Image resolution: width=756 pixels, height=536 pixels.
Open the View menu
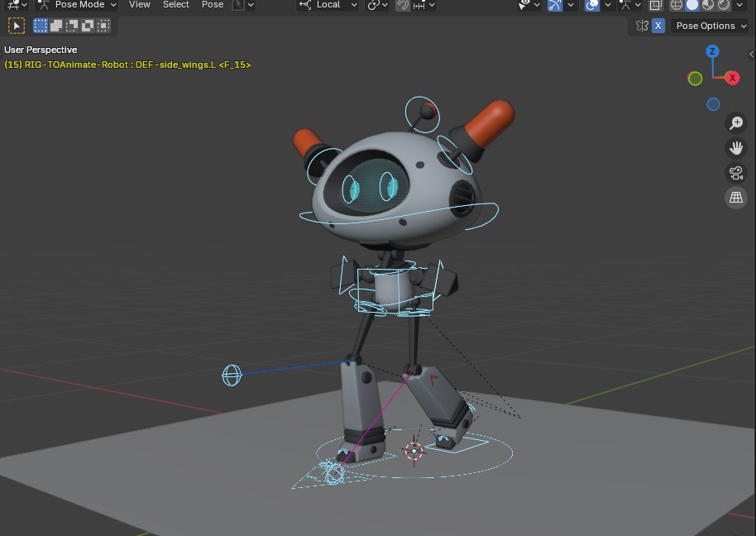click(x=139, y=5)
